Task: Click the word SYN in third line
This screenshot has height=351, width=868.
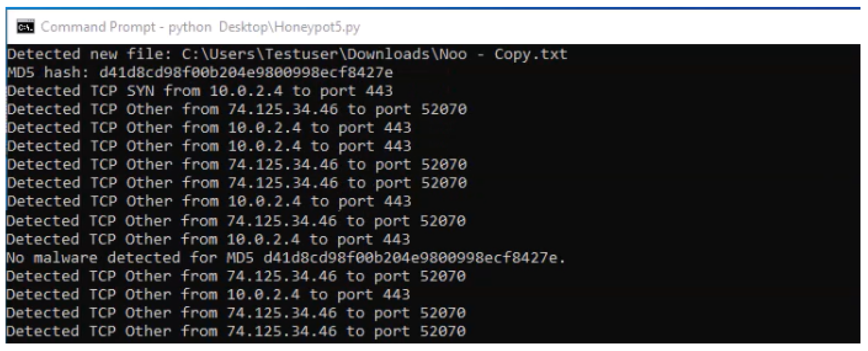Action: click(x=141, y=91)
